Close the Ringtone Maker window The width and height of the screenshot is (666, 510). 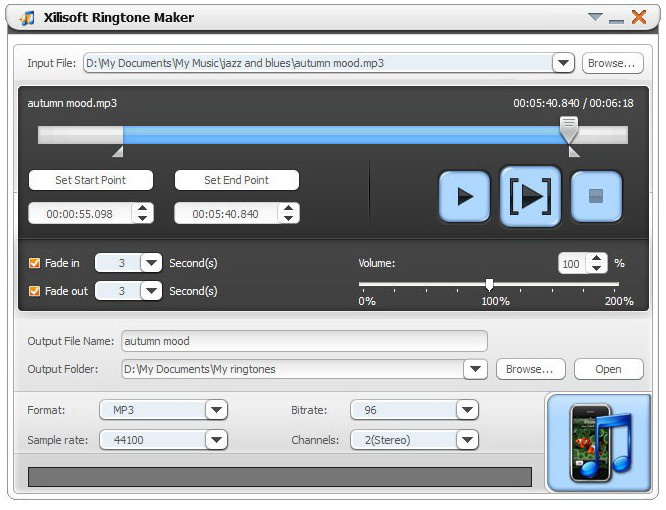pyautogui.click(x=639, y=17)
